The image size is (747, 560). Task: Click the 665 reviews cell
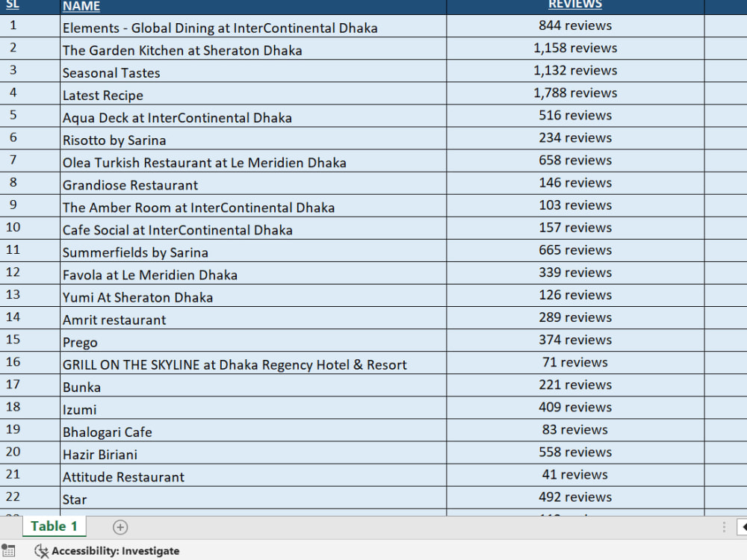tap(575, 250)
